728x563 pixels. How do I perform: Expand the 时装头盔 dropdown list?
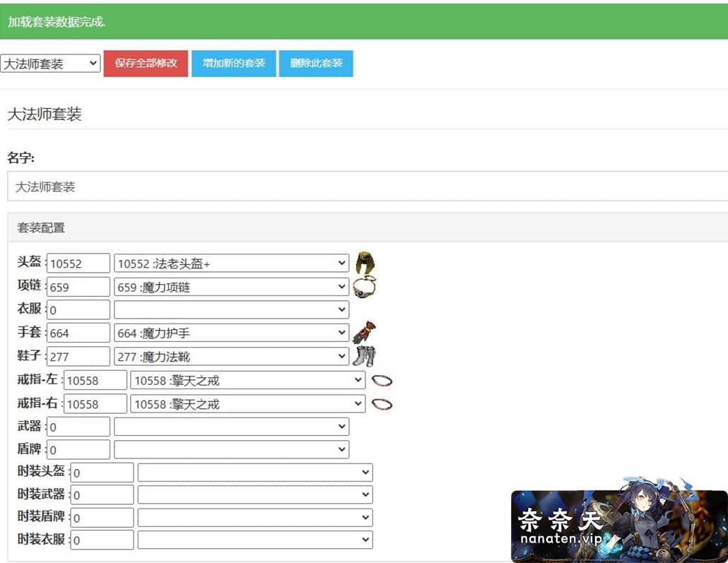click(255, 473)
